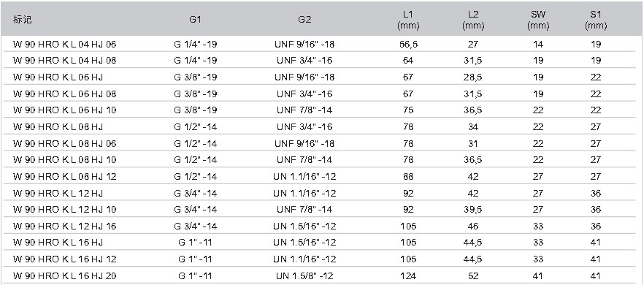Select the SW (mm) column header
Image resolution: width=644 pixels, height=285 pixels.
pyautogui.click(x=538, y=20)
